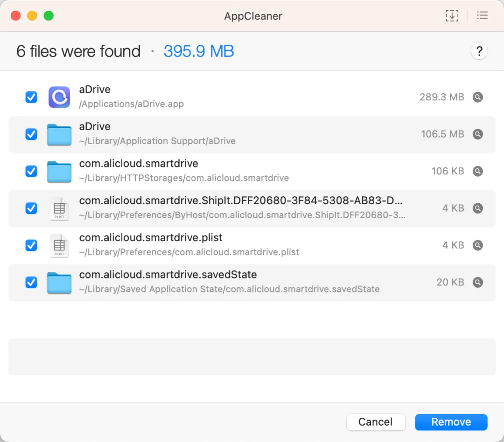Click the AppCleaner window title
Image resolution: width=504 pixels, height=442 pixels.
click(x=253, y=16)
